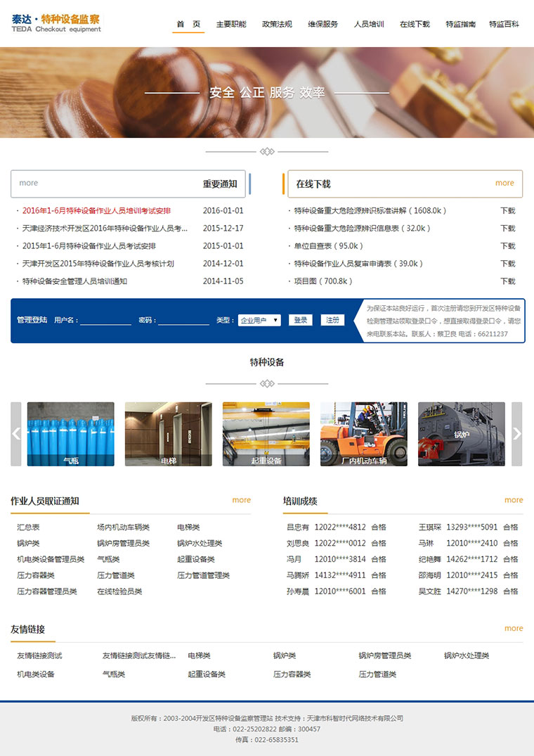The width and height of the screenshot is (534, 756).
Task: Open the 在线下载 navigation menu item
Action: (x=415, y=24)
